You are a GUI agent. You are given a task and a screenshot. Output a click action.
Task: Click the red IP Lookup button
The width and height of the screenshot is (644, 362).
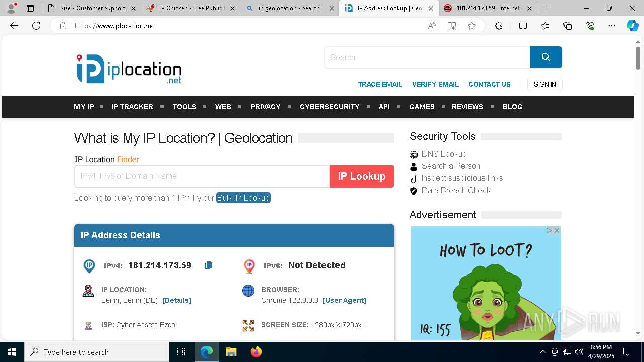tap(362, 176)
